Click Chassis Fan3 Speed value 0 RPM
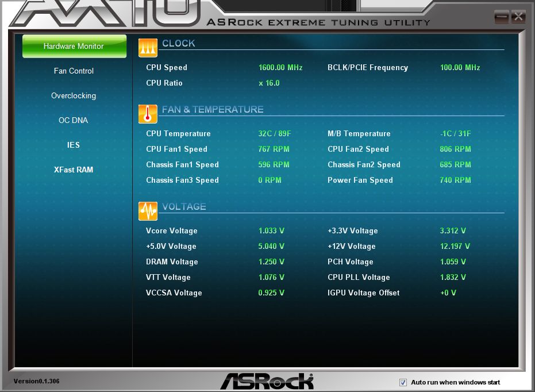The width and height of the screenshot is (535, 392). point(270,180)
